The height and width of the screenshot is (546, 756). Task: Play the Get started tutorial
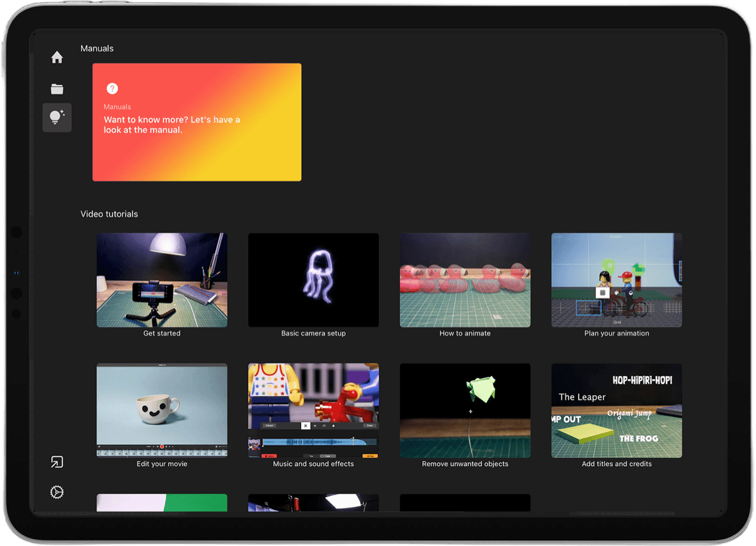click(161, 280)
